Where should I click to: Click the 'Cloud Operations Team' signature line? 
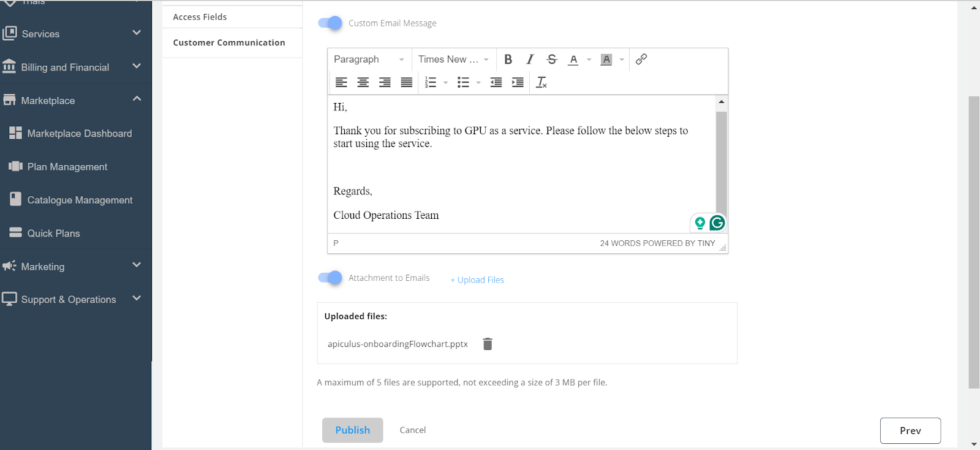tap(386, 215)
